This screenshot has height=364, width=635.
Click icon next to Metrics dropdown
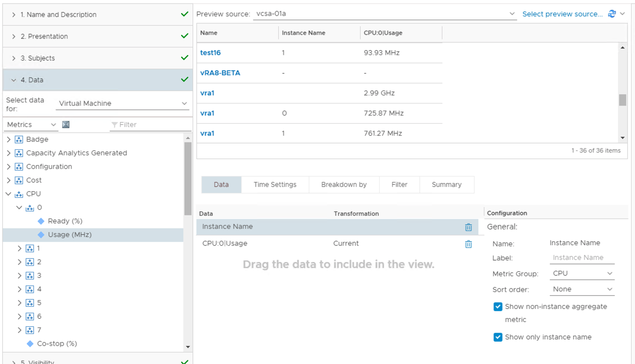tap(66, 125)
